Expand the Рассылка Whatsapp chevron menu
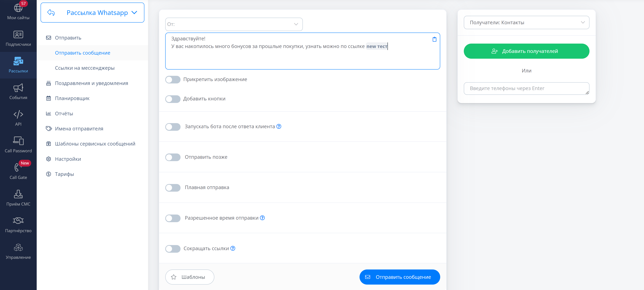Image resolution: width=644 pixels, height=290 pixels. 135,13
